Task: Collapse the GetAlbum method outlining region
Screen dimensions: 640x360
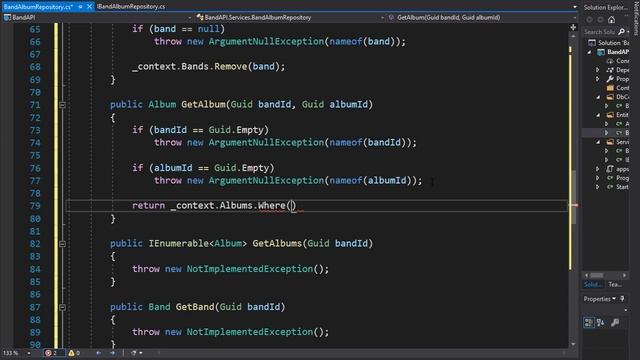Action: pyautogui.click(x=62, y=105)
